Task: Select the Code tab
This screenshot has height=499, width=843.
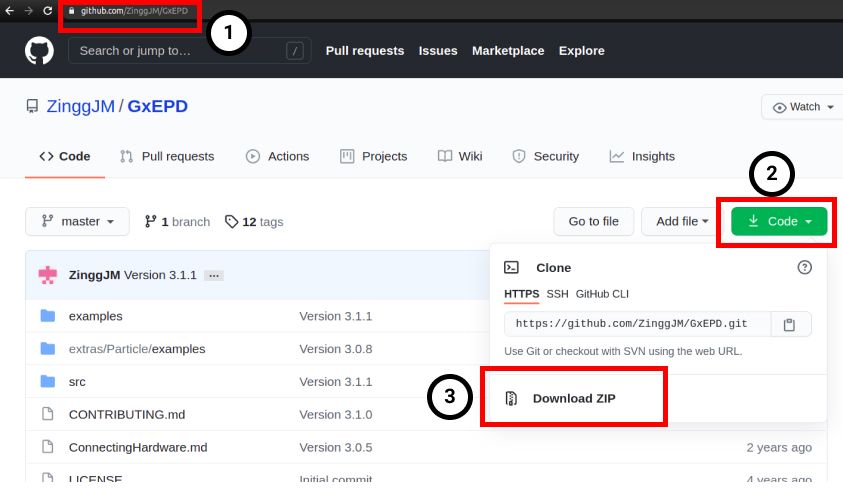Action: coord(65,156)
